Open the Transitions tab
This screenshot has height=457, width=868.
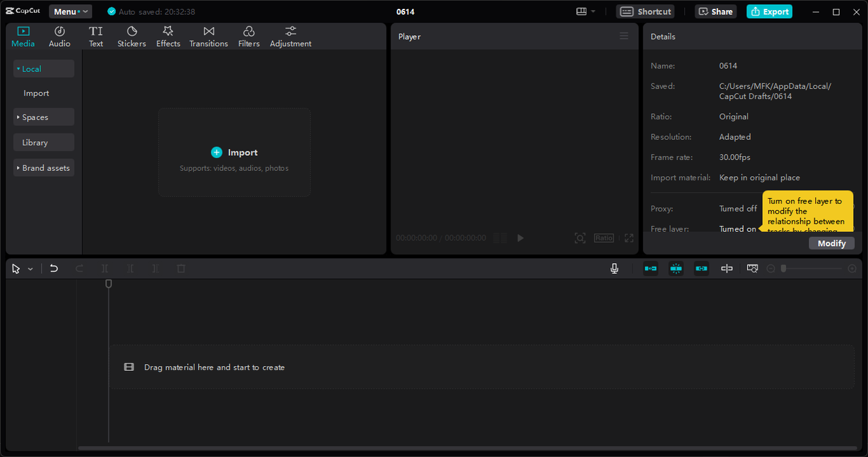[209, 37]
